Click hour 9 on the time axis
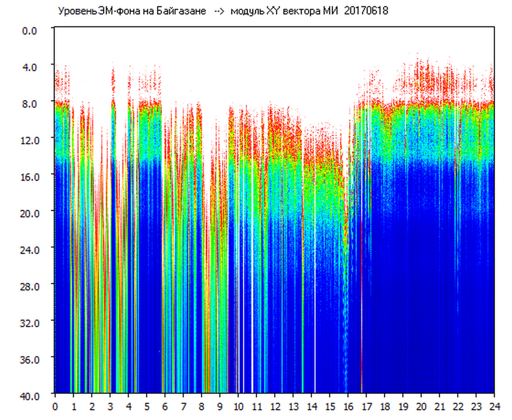Image resolution: width=512 pixels, height=420 pixels. [220, 406]
